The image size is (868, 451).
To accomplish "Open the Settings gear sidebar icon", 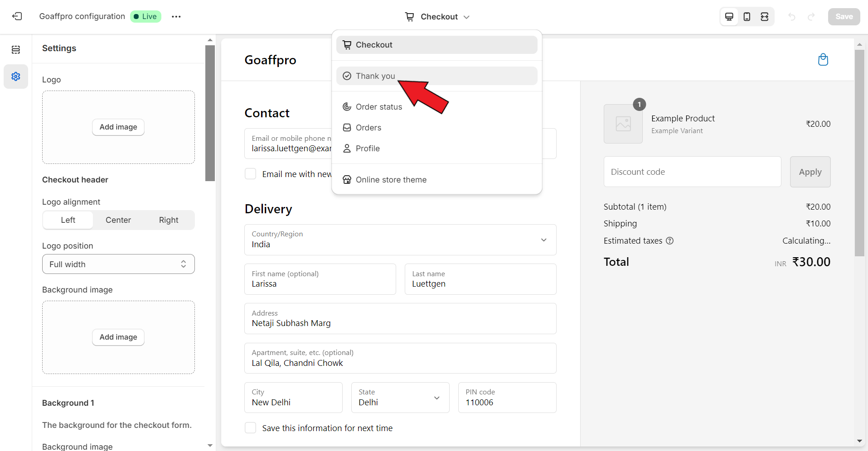I will pos(16,77).
